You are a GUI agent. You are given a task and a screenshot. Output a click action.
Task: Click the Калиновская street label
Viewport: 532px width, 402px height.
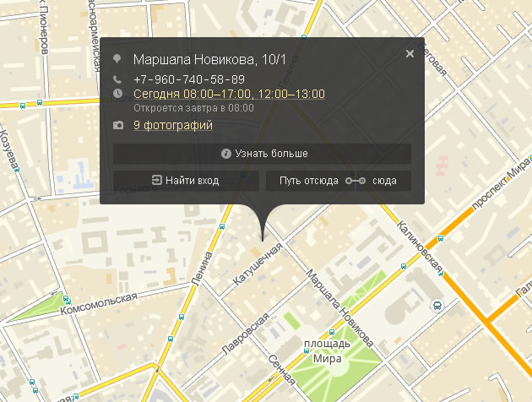pos(420,247)
